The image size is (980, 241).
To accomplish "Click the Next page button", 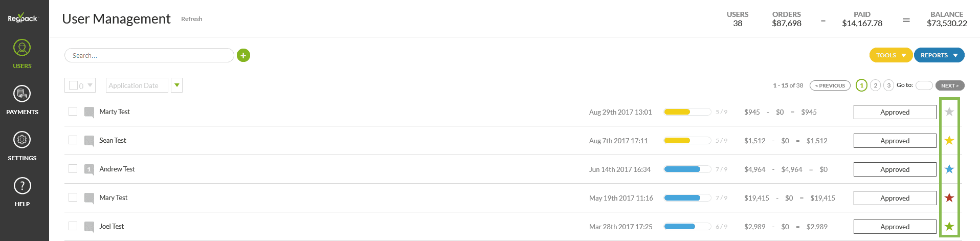I will [949, 85].
